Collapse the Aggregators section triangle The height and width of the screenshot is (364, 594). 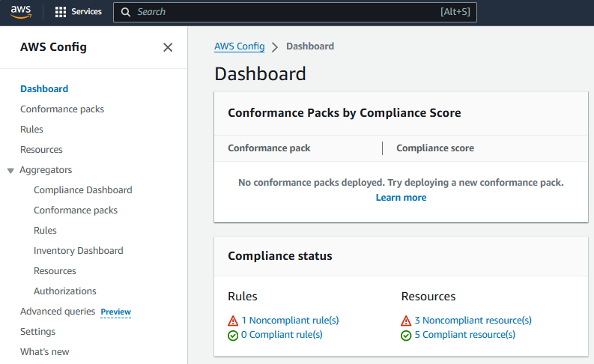[10, 171]
